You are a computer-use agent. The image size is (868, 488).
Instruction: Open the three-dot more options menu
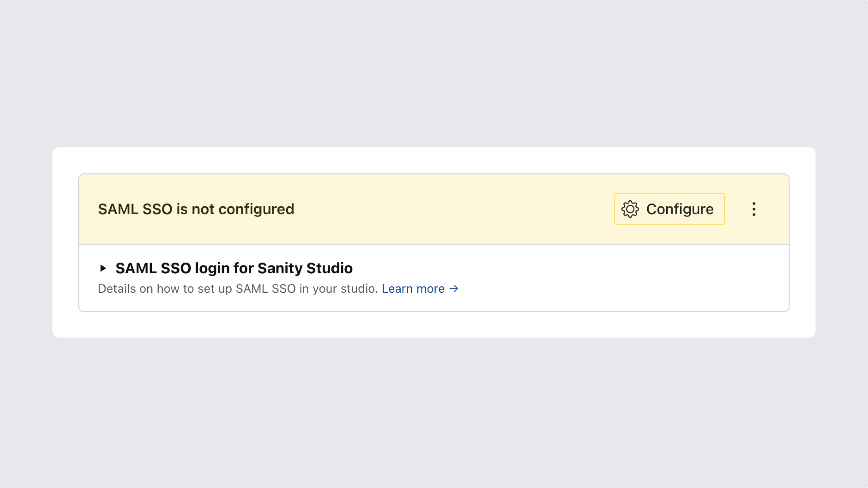754,209
